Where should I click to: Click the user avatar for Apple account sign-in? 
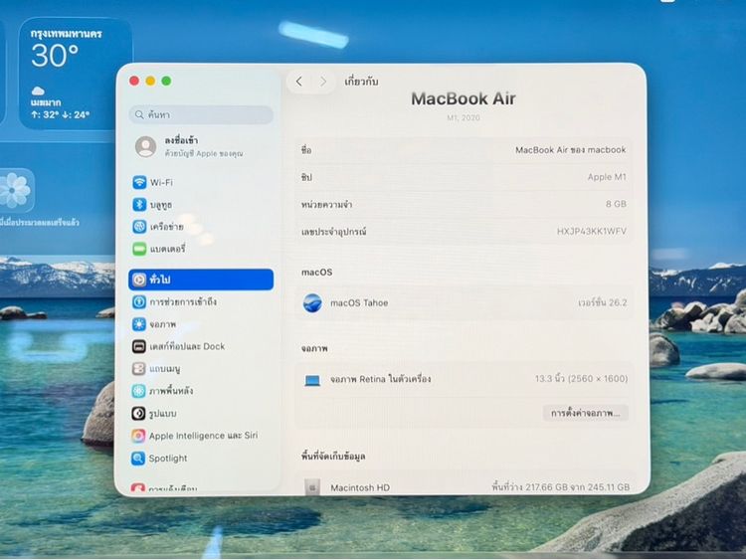click(145, 146)
